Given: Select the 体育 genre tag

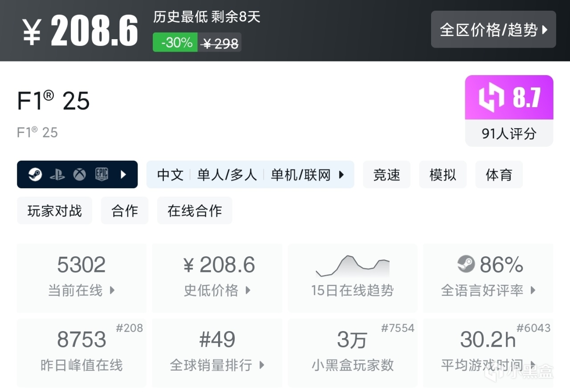Looking at the screenshot, I should click(499, 174).
